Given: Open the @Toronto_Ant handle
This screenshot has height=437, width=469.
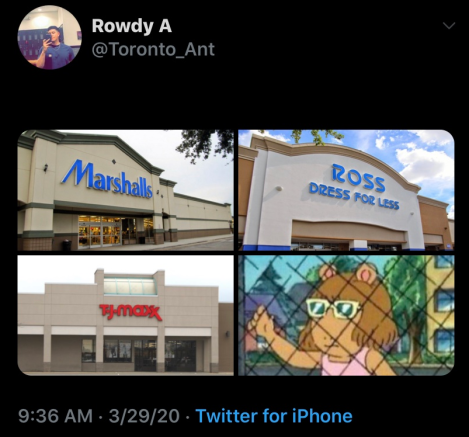Looking at the screenshot, I should pyautogui.click(x=153, y=49).
